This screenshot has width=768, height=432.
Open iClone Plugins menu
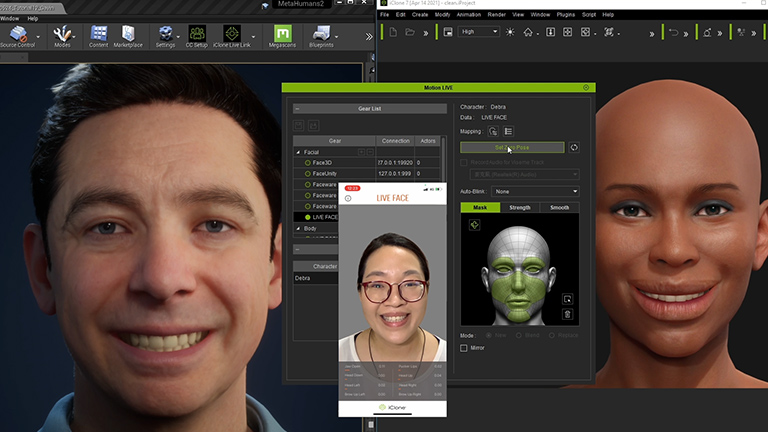566,15
